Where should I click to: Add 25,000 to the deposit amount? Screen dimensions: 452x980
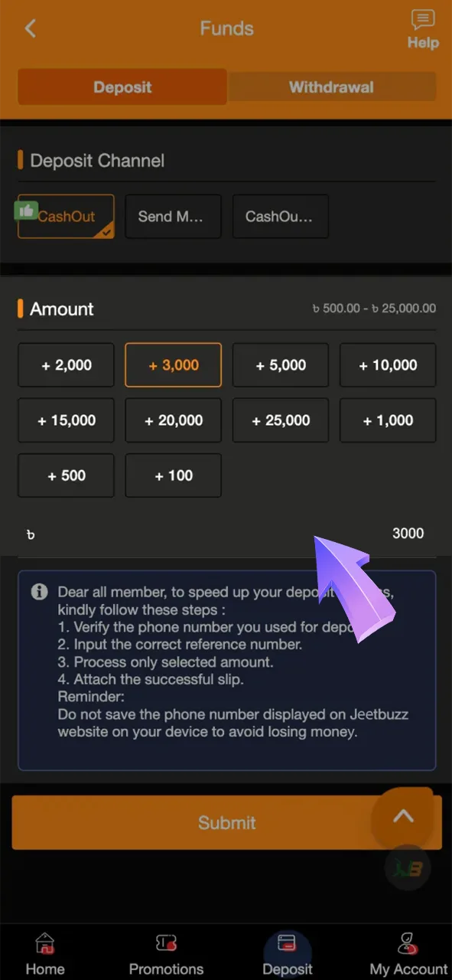(x=280, y=420)
